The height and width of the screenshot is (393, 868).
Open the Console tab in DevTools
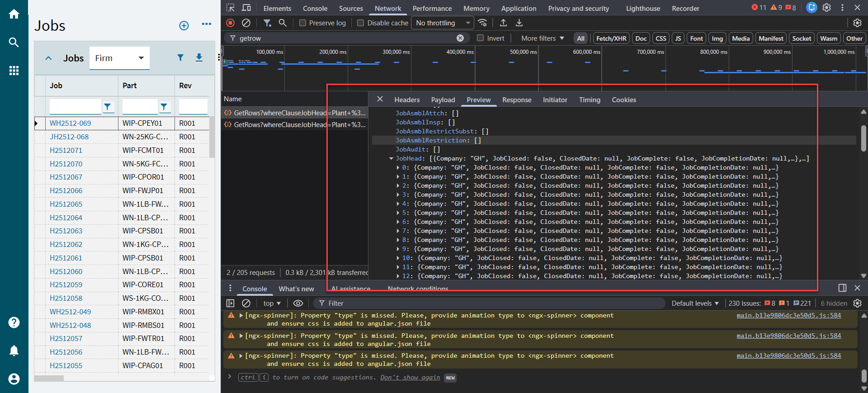pos(315,8)
